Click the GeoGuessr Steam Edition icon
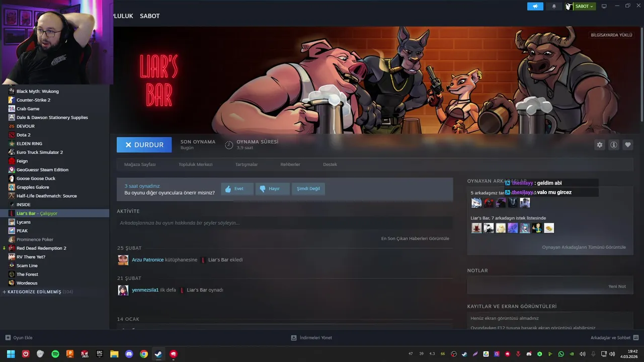The image size is (644, 362). 12,170
